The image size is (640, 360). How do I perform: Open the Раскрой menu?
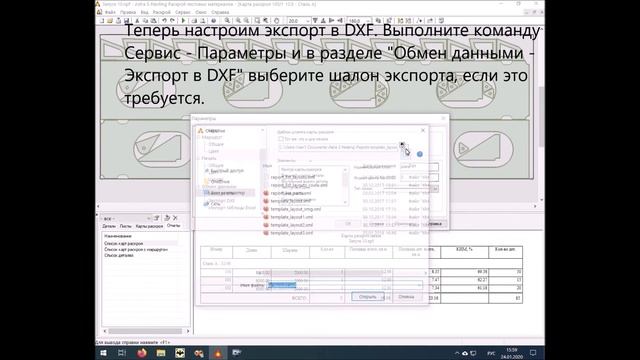click(162, 12)
